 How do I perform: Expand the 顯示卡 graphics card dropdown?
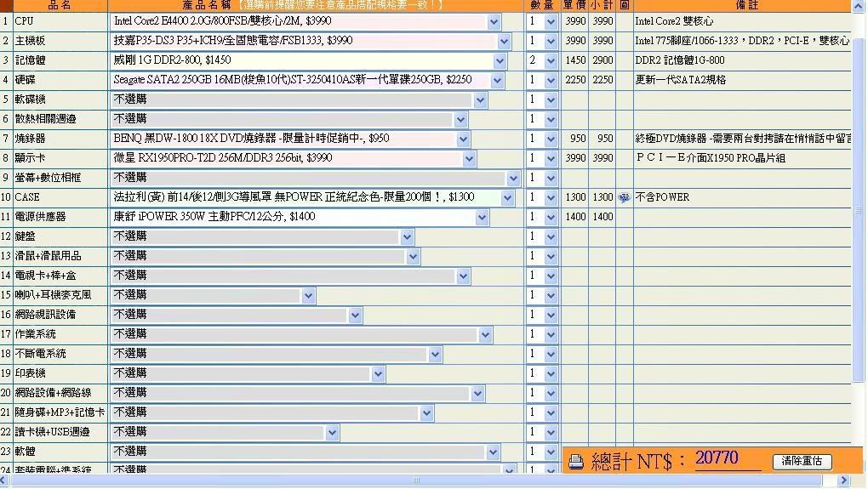tap(469, 158)
